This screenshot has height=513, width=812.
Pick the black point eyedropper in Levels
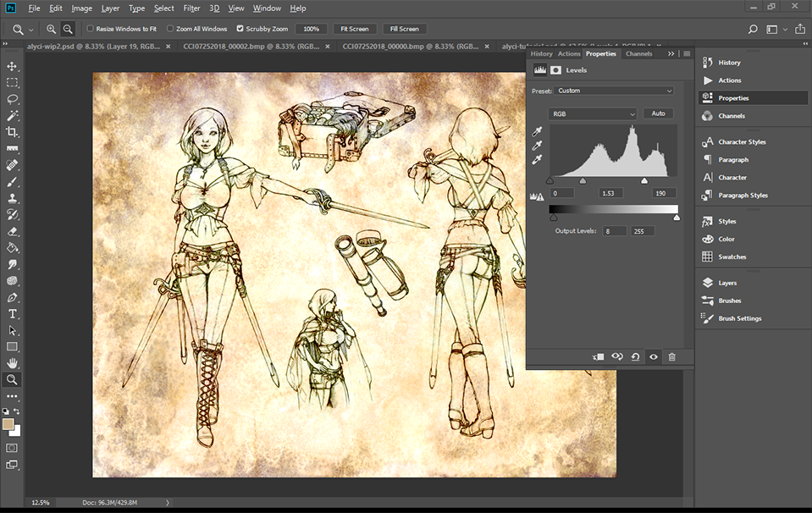537,132
